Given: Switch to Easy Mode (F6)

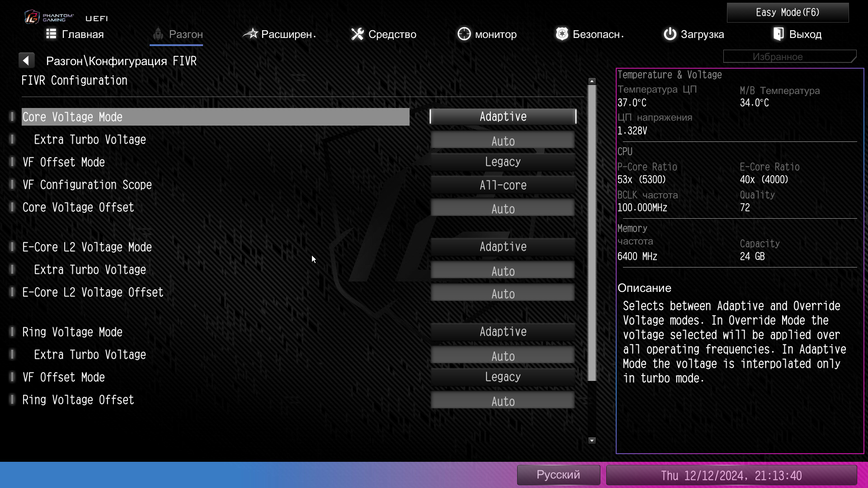Looking at the screenshot, I should click(x=787, y=13).
